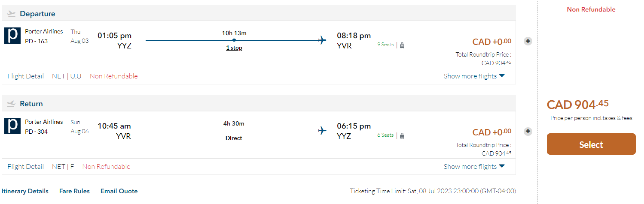Click the baggage icon beside 6 Seats
The height and width of the screenshot is (204, 644).
tap(402, 135)
